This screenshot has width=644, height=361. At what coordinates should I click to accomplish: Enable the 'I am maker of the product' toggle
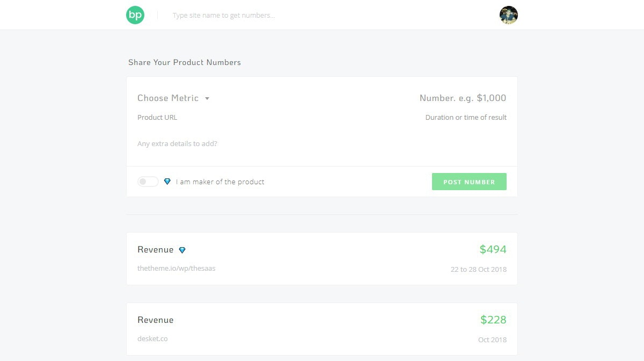click(148, 182)
